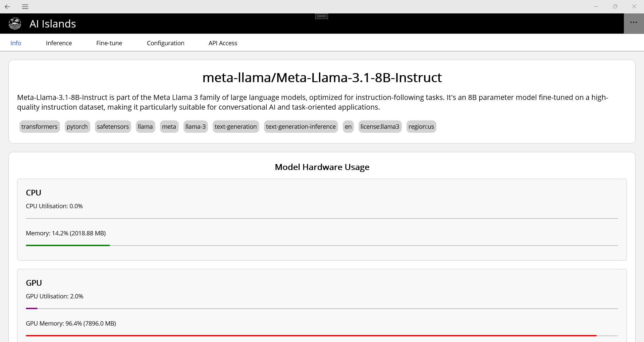Click the transformers tag
This screenshot has height=342, width=644.
point(40,127)
